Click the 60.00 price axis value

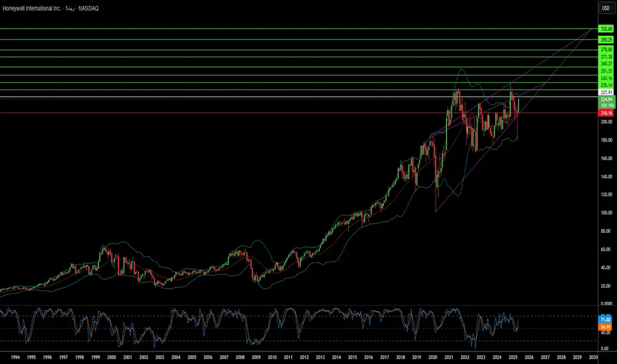606,250
